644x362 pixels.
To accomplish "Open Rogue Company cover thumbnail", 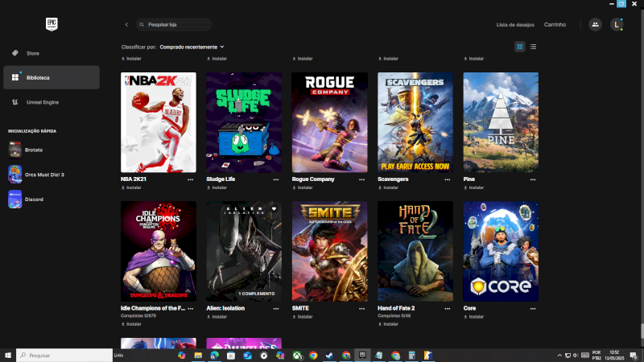I will [330, 122].
